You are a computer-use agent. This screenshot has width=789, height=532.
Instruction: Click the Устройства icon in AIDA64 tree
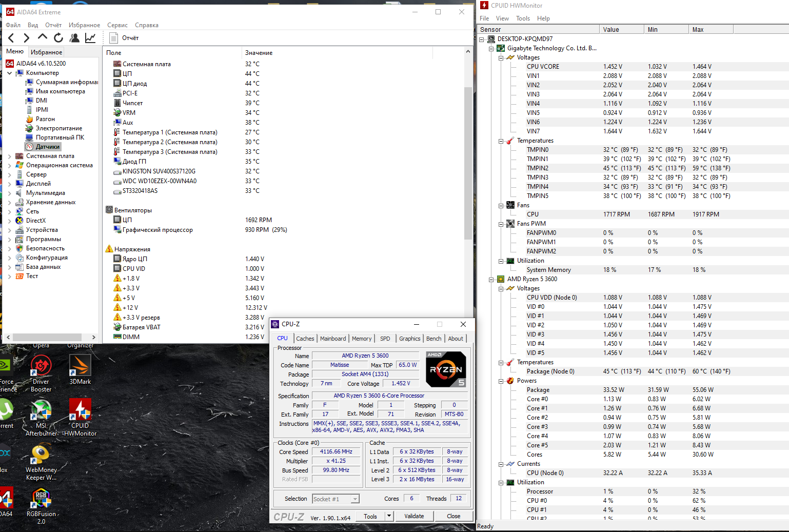(19, 230)
